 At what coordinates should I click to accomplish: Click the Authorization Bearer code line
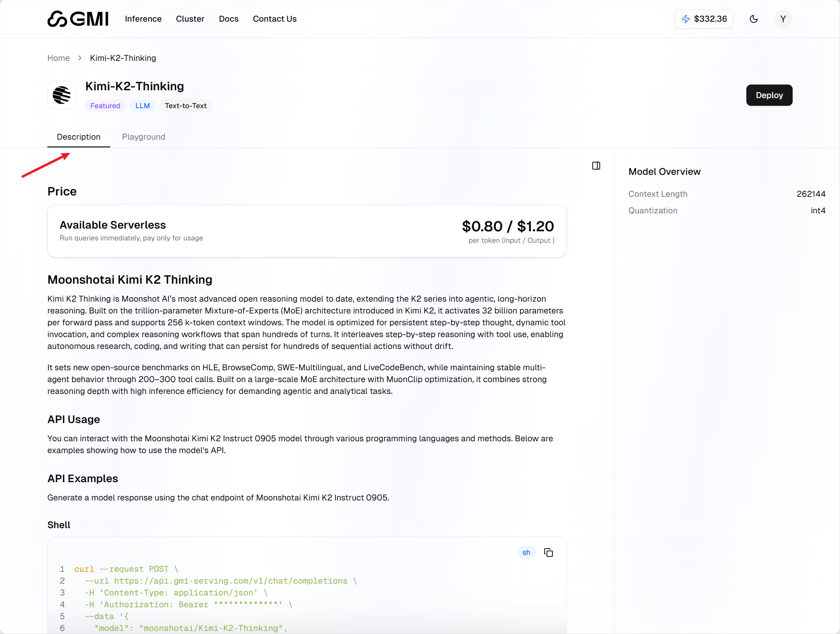coord(188,604)
